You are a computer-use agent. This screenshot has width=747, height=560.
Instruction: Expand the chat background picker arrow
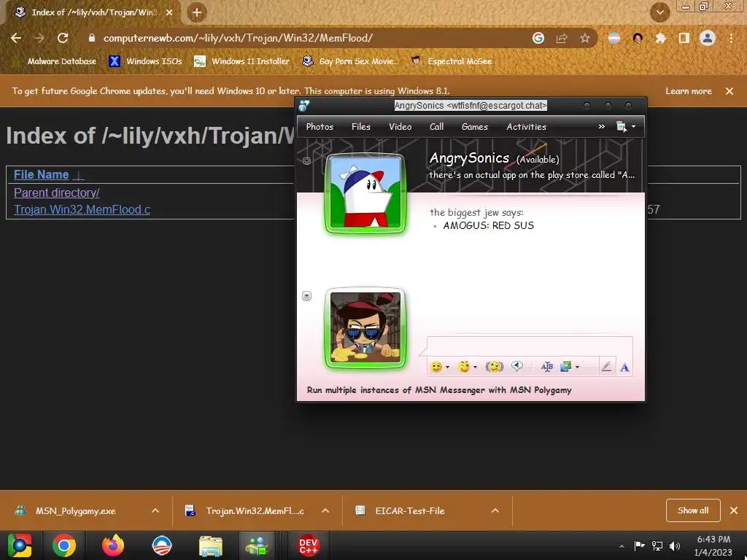(578, 367)
